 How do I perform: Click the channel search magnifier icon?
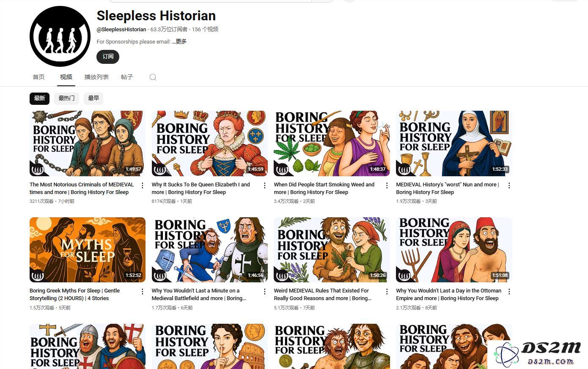click(153, 77)
